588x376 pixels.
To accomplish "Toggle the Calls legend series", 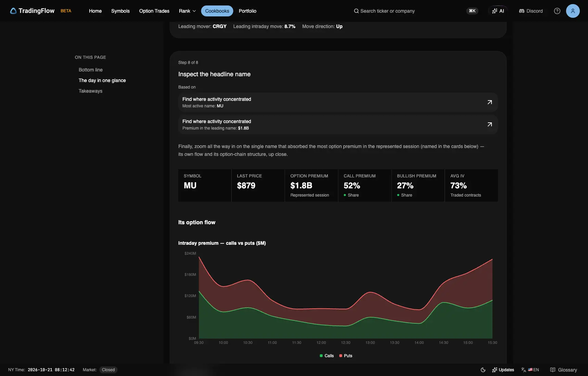I will [327, 356].
